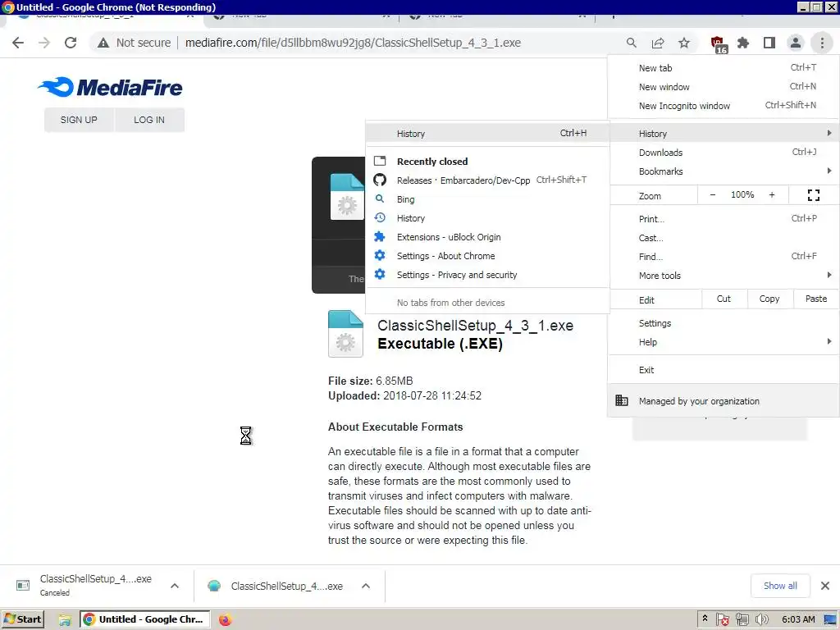Go back using the browser back arrow
840x630 pixels.
(x=18, y=43)
